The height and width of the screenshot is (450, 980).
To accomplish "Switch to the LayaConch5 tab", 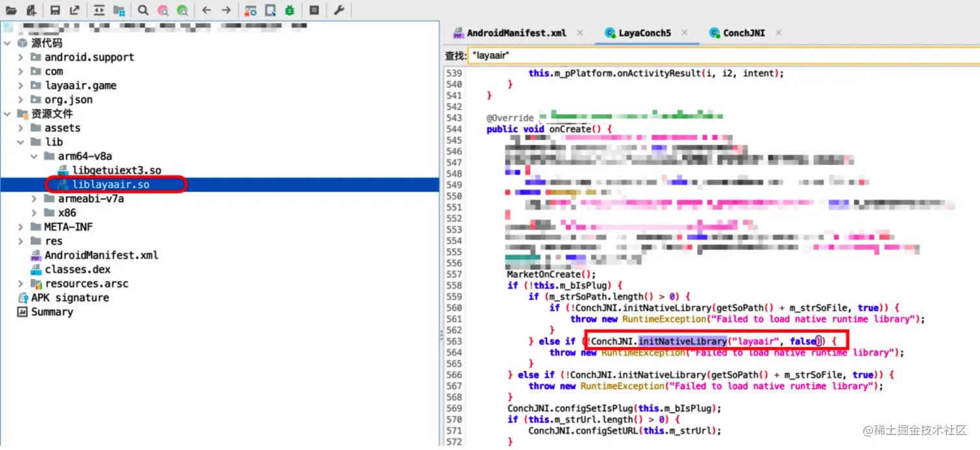I will (x=644, y=33).
